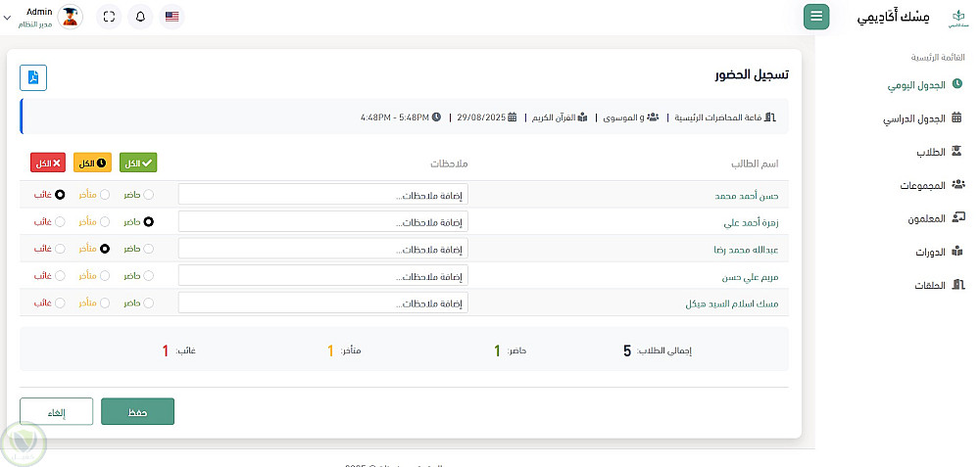Click القرآن الكريم course label

click(x=553, y=117)
